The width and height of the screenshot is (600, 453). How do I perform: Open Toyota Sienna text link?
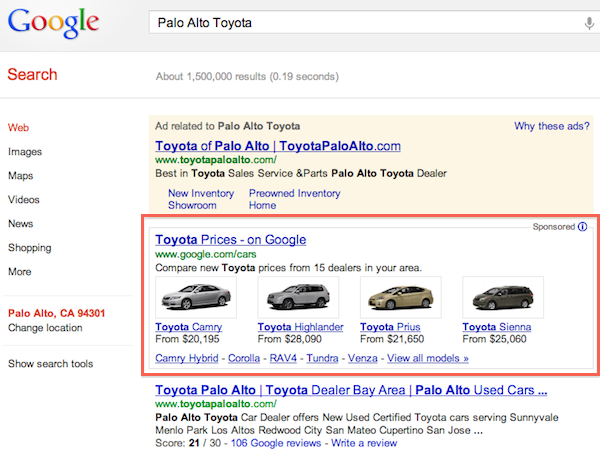pos(496,327)
